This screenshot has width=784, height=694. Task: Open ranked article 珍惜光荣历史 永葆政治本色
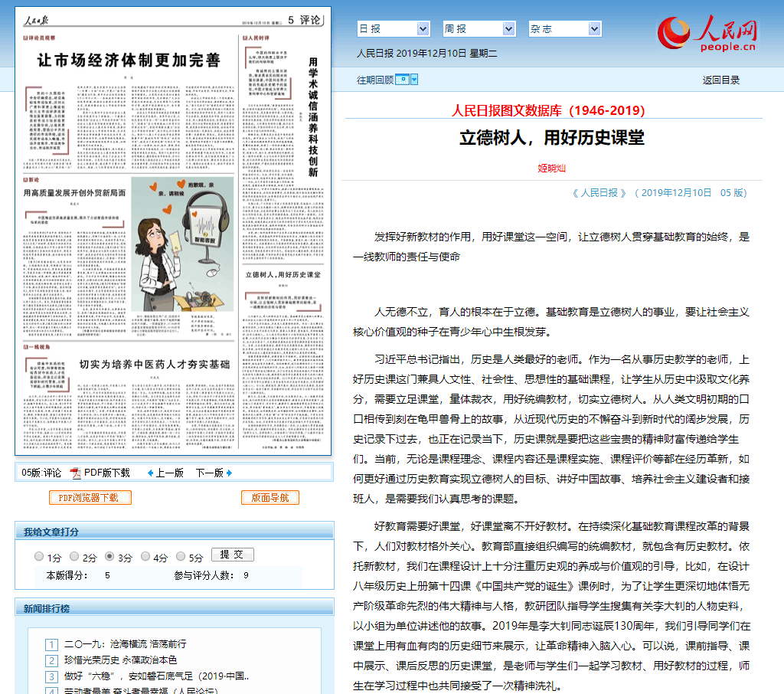120,660
